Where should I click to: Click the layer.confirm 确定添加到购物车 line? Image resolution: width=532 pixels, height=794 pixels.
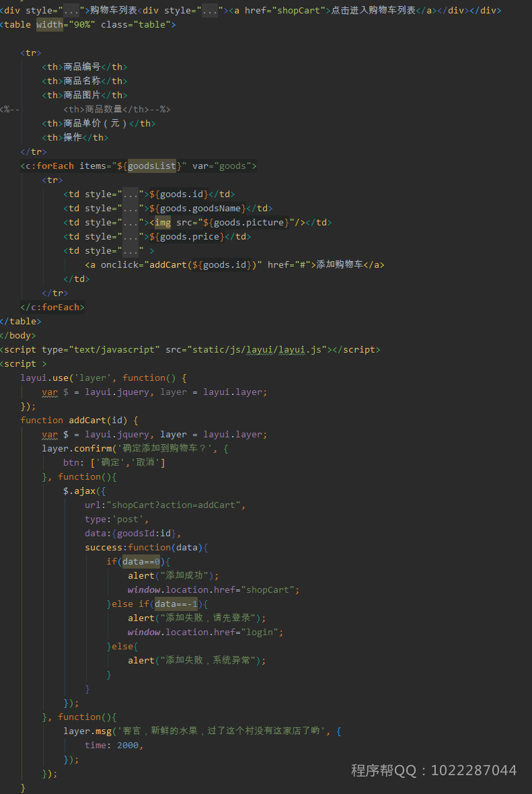pyautogui.click(x=135, y=449)
